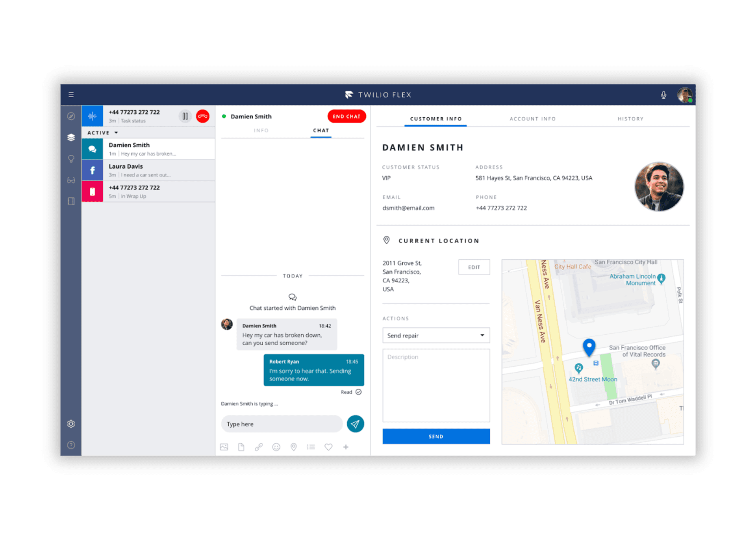Screen dimensions: 756x540
Task: Click the plus icon to add attachment
Action: click(x=346, y=447)
